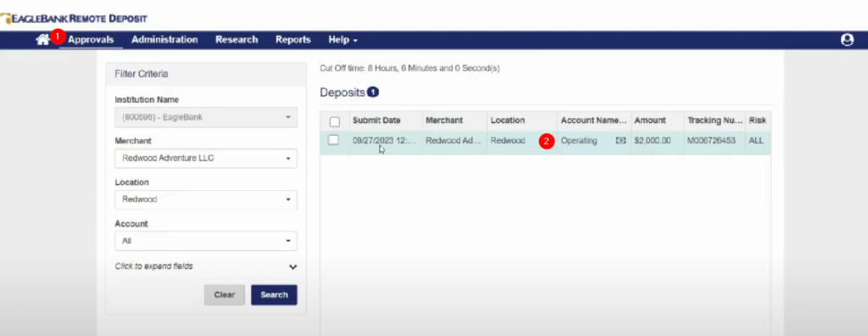Go to the Home page icon
The image size is (868, 336).
click(x=42, y=40)
